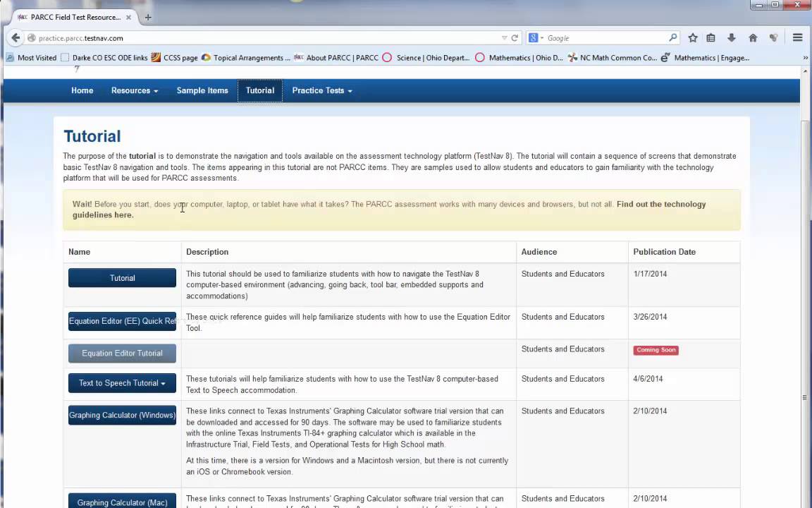Click the Tutorial page heading
The height and width of the screenshot is (508, 812).
coord(92,136)
